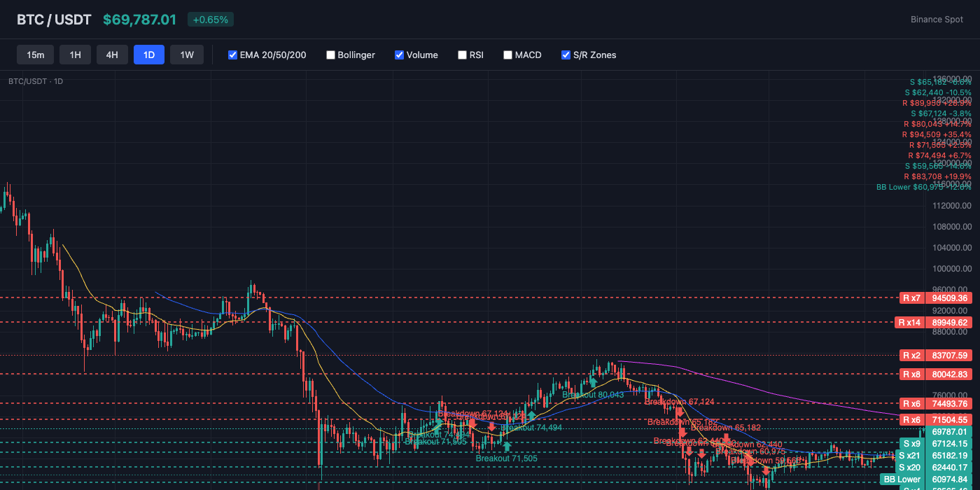Click the 104000.00 axis label
980x490 pixels.
click(951, 247)
